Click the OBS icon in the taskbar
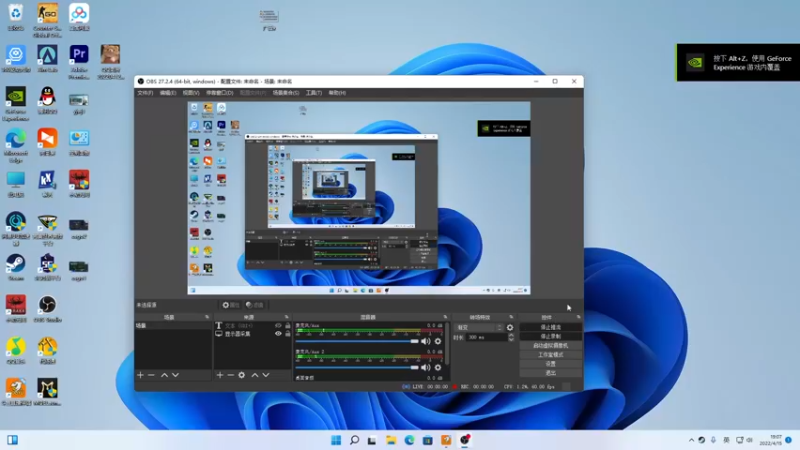 pos(465,440)
